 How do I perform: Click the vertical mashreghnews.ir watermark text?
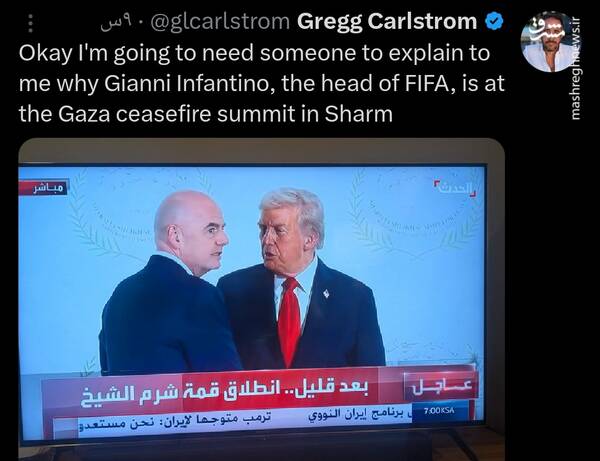575,69
